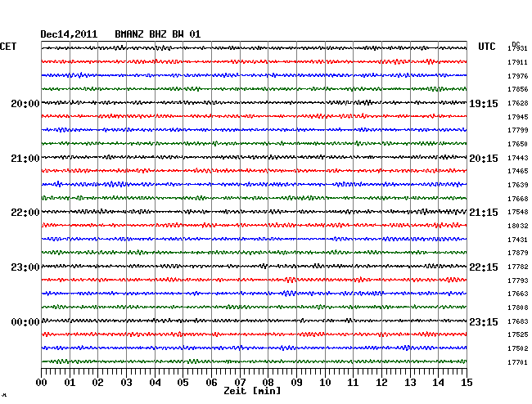Click the UTC time label "22:15"
The width and height of the screenshot is (532, 404).
(x=484, y=267)
